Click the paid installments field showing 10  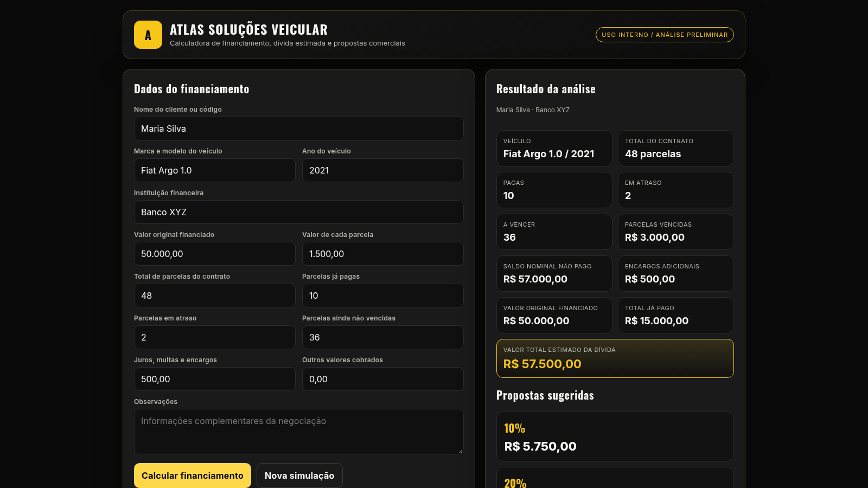(x=383, y=296)
